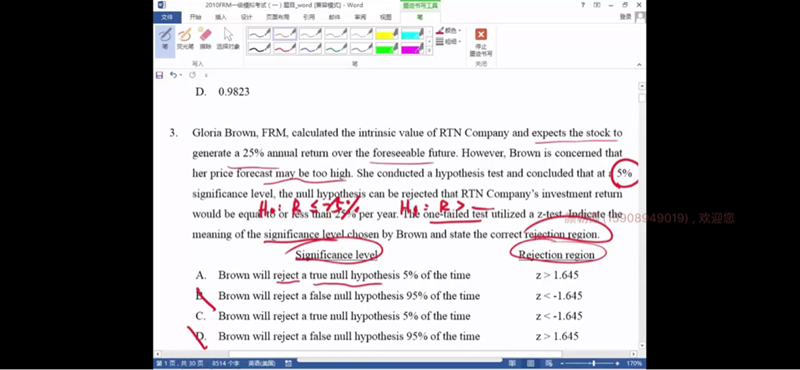Image resolution: width=800 pixels, height=370 pixels.
Task: Click the Sign in (登录) link
Action: tap(626, 17)
